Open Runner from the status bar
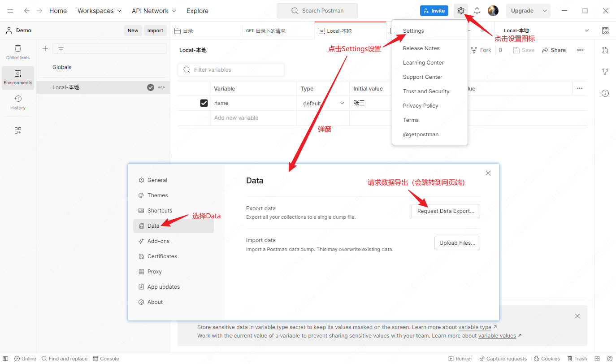The image size is (616, 364). (460, 359)
